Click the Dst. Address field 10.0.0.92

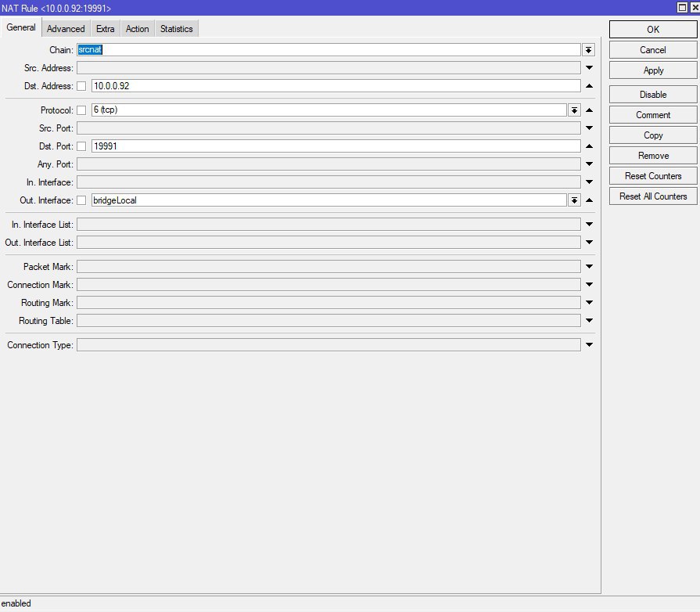(x=336, y=86)
